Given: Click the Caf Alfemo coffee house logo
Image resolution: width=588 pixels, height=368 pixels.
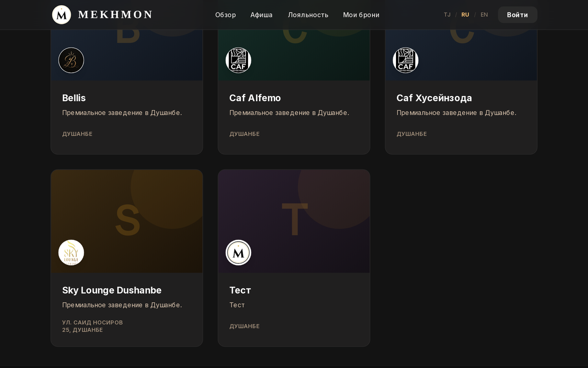Looking at the screenshot, I should point(238,60).
